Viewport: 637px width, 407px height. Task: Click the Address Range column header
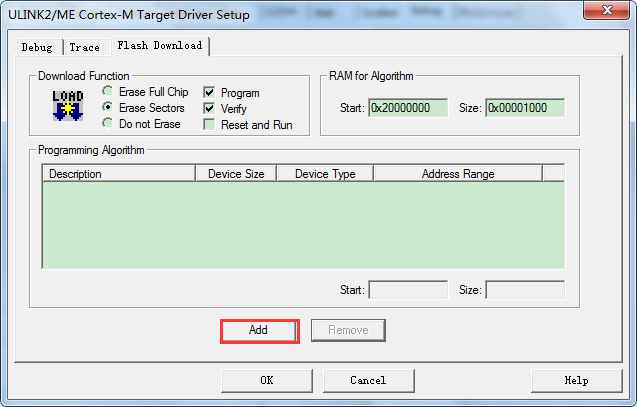point(458,174)
